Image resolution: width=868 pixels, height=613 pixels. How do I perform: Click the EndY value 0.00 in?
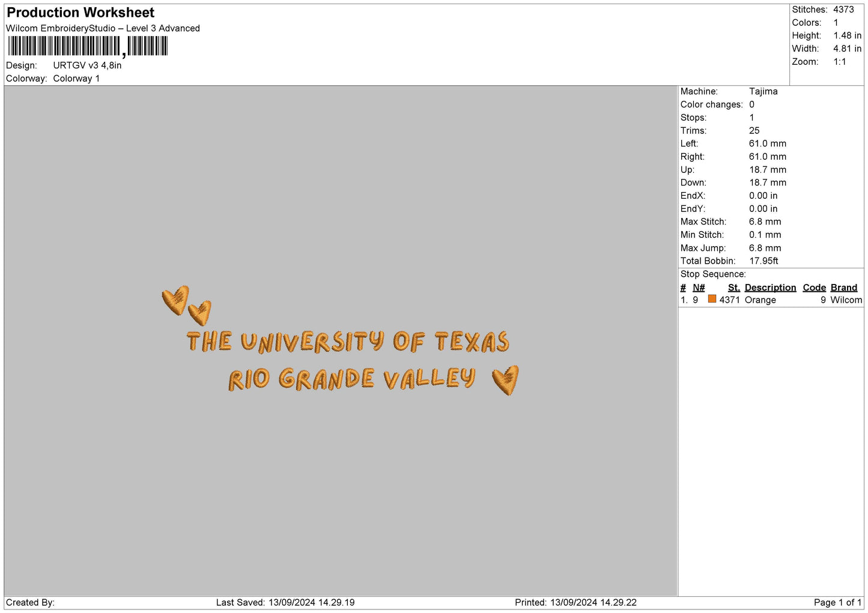point(763,209)
